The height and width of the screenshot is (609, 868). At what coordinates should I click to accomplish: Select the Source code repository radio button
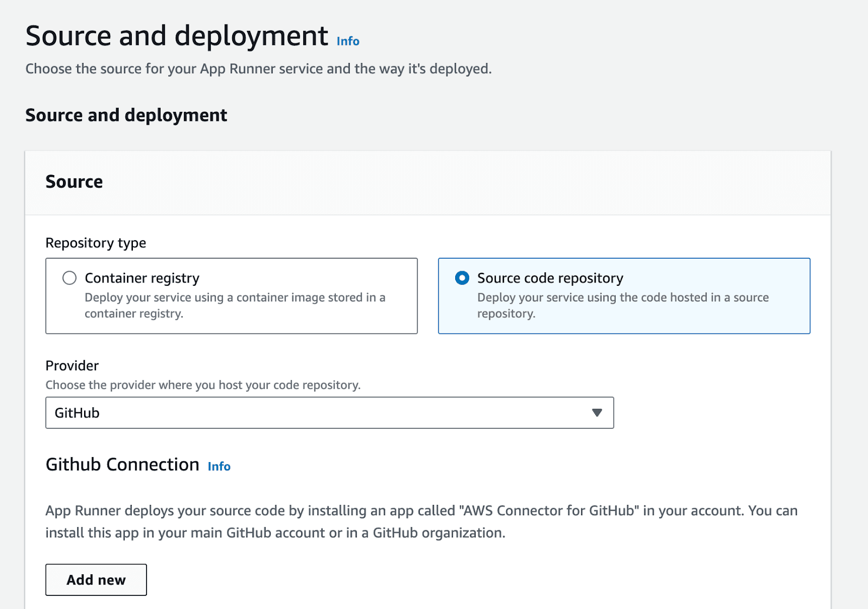coord(462,278)
